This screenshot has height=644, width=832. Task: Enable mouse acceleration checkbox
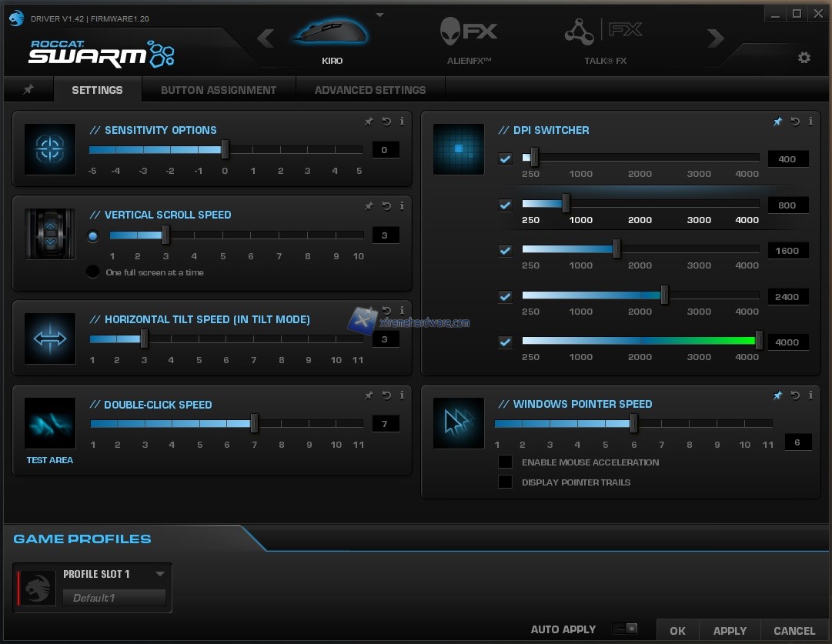(x=505, y=462)
